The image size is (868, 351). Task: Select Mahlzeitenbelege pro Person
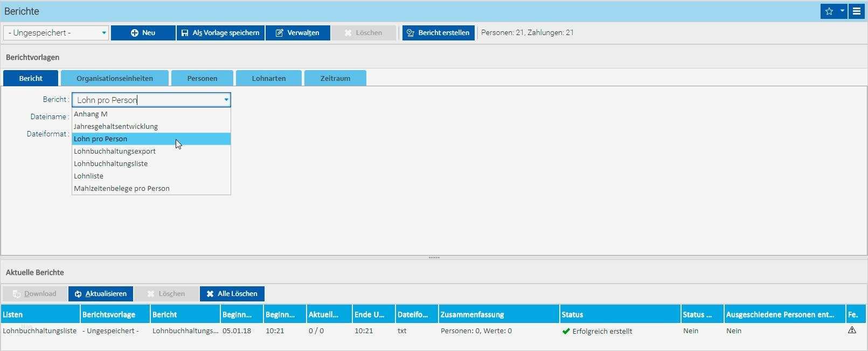point(151,188)
